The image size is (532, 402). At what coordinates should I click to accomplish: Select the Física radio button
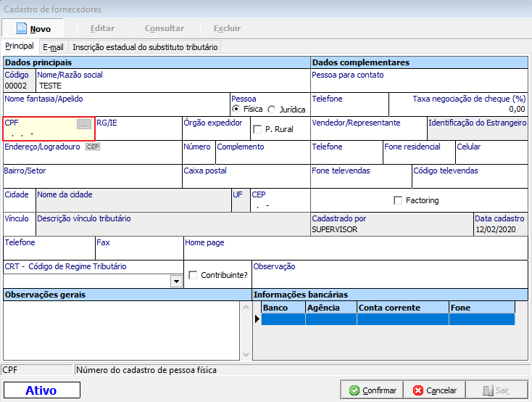pos(236,109)
